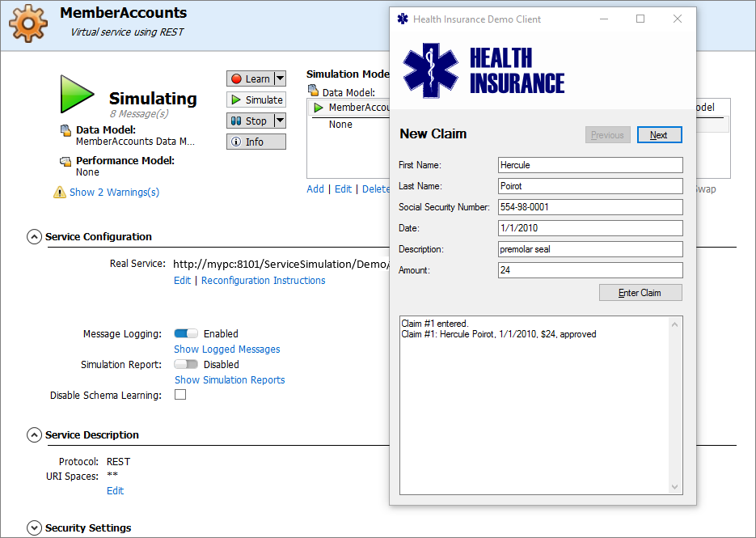Check the Disable Schema Learning checkbox
This screenshot has width=756, height=538.
click(180, 395)
